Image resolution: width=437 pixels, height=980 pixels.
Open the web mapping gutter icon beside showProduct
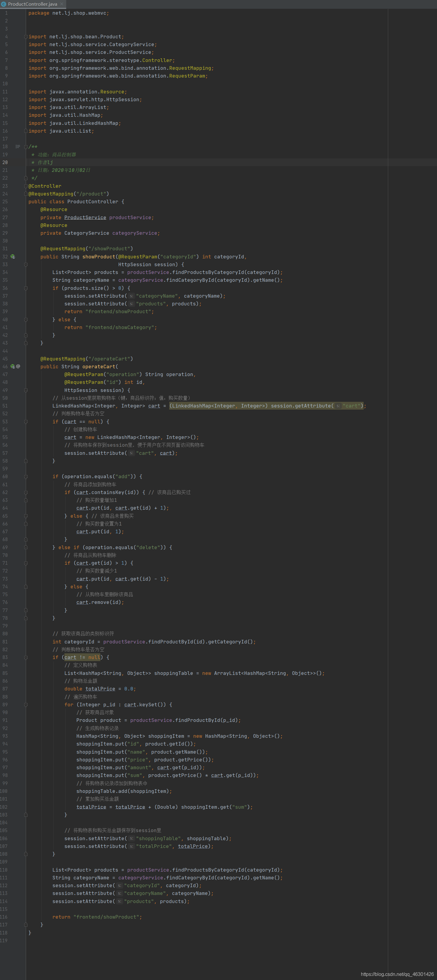point(13,257)
